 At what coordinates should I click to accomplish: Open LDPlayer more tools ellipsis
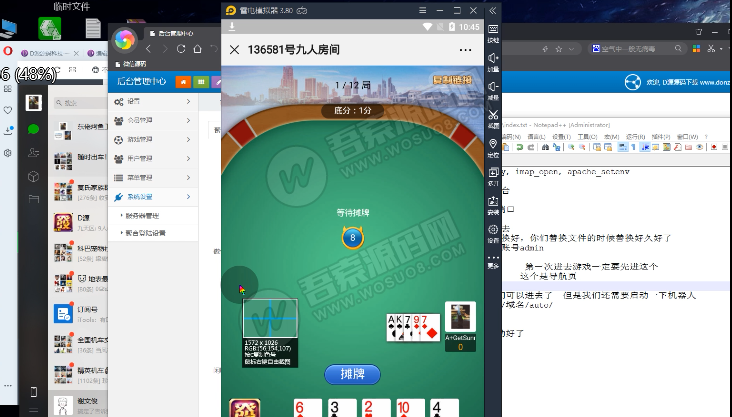493,258
